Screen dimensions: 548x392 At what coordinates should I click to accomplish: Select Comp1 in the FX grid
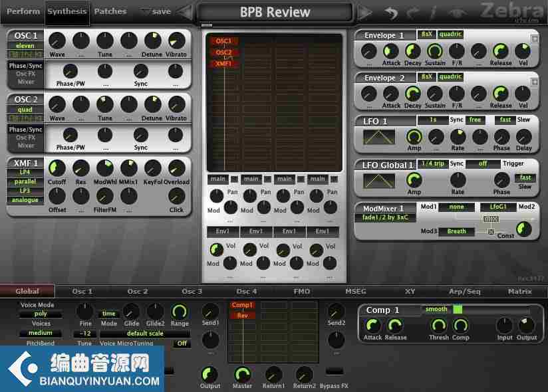pos(242,305)
